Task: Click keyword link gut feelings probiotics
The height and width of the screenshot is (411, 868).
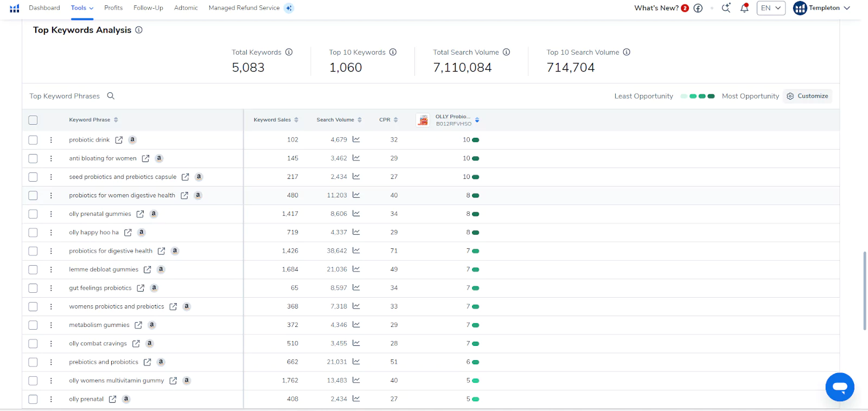Action: pos(100,288)
